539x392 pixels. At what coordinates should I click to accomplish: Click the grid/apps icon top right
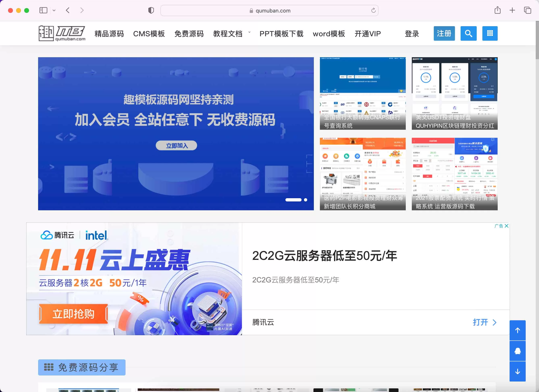490,33
